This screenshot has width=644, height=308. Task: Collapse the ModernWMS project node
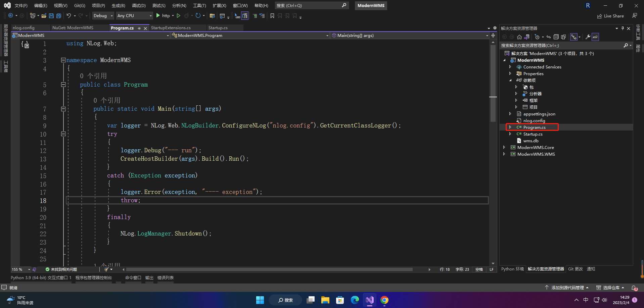504,60
